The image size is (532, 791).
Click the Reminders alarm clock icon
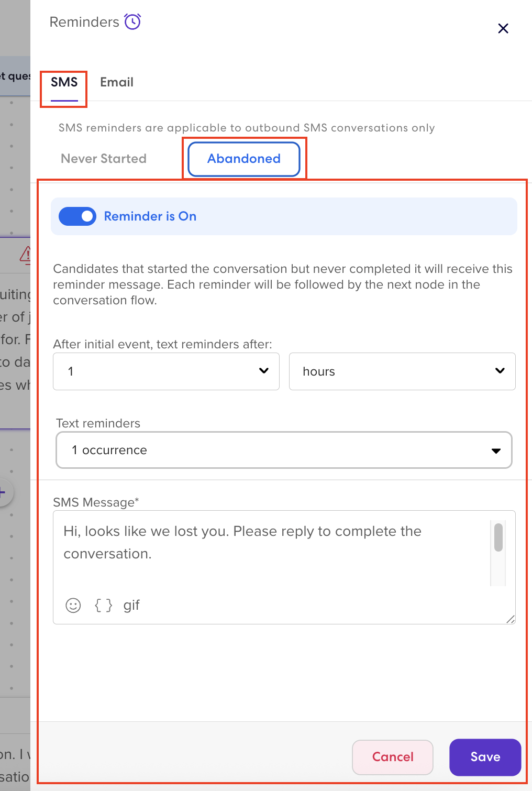pyautogui.click(x=132, y=21)
